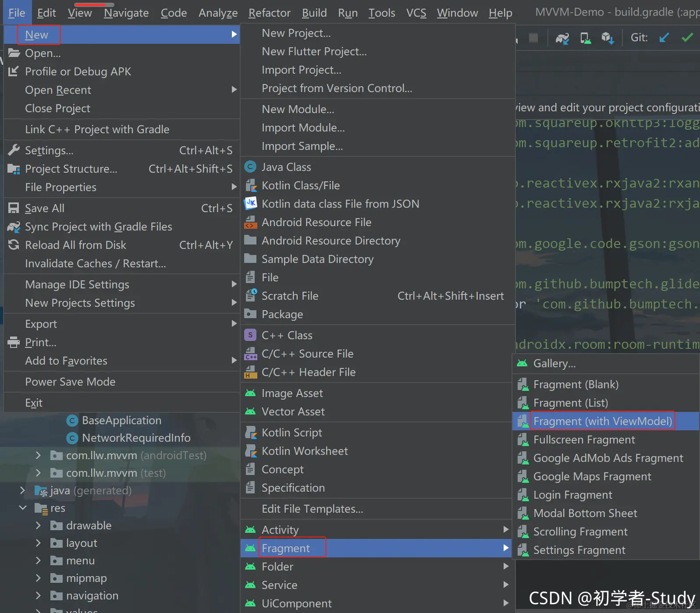Click the Vector Asset android icon
The image size is (700, 613).
(x=250, y=411)
